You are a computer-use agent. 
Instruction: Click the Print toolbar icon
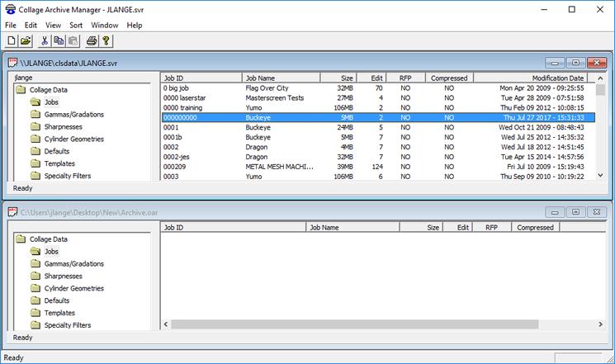[92, 40]
